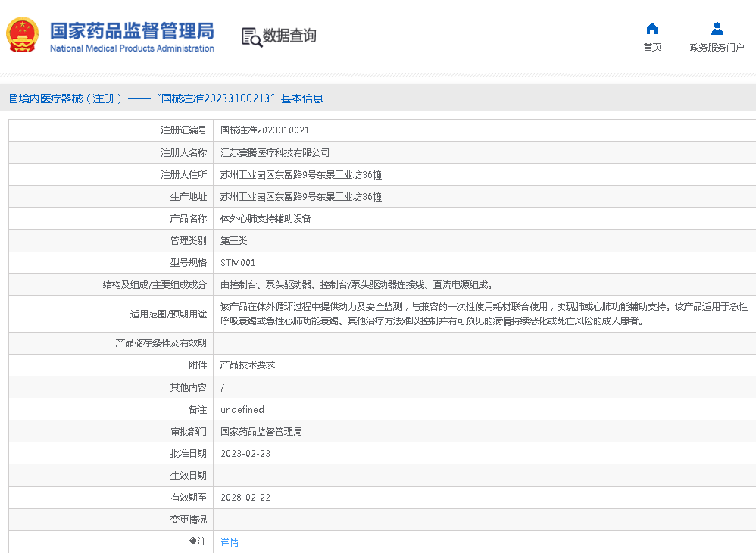The width and height of the screenshot is (756, 553).
Task: Click the document icon before 境内医疗器械
Action: [x=13, y=98]
